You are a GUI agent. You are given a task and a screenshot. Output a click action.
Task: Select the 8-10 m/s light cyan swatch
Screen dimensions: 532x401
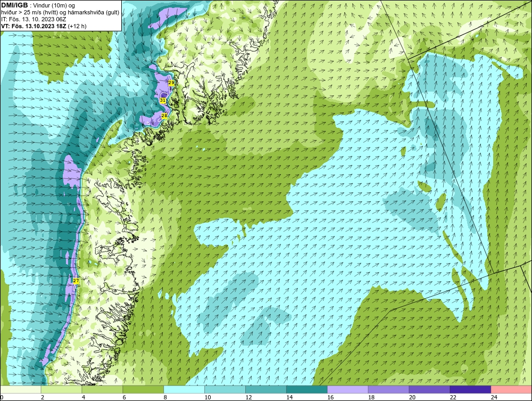coord(184,389)
